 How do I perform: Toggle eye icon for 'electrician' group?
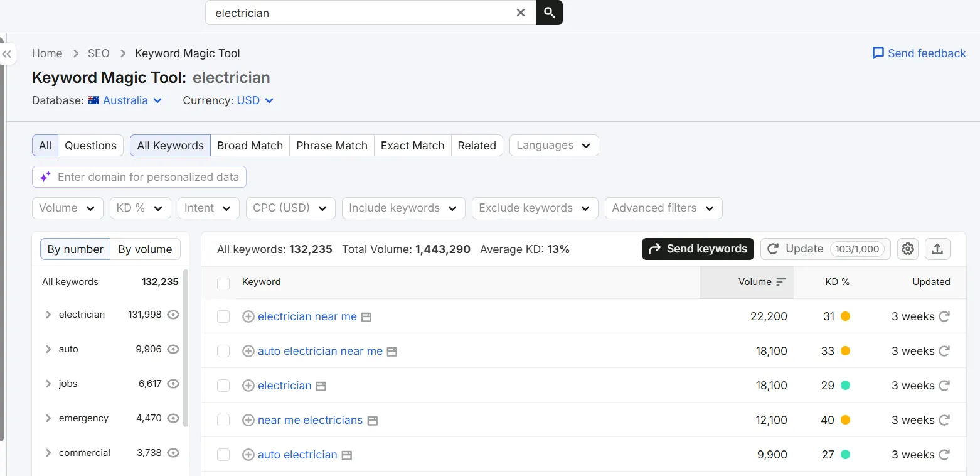pos(174,315)
